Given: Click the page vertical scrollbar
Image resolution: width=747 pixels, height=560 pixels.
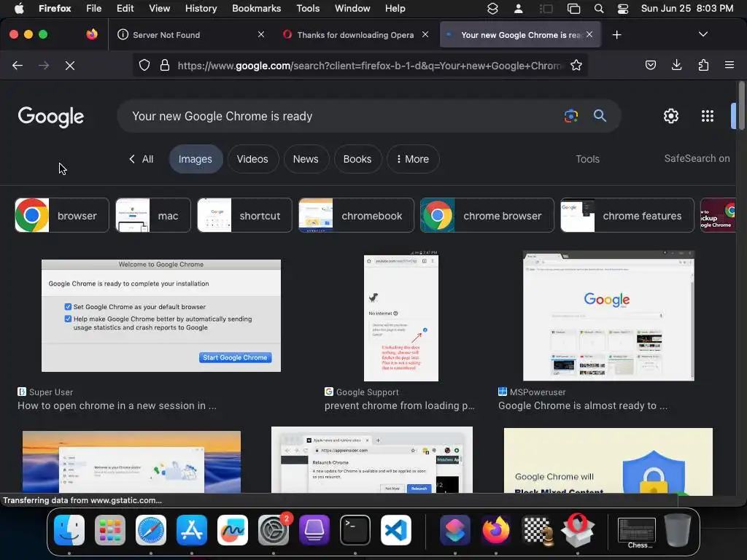Looking at the screenshot, I should tap(741, 105).
